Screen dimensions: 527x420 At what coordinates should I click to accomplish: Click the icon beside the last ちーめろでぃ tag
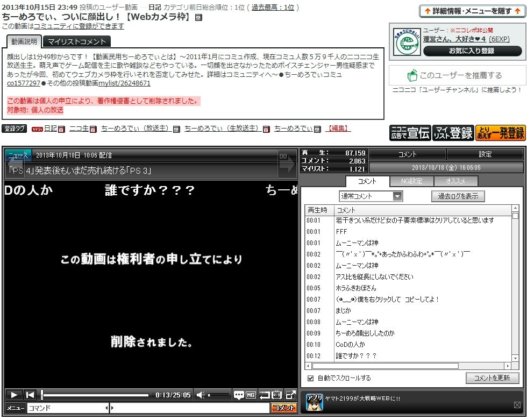click(x=317, y=129)
